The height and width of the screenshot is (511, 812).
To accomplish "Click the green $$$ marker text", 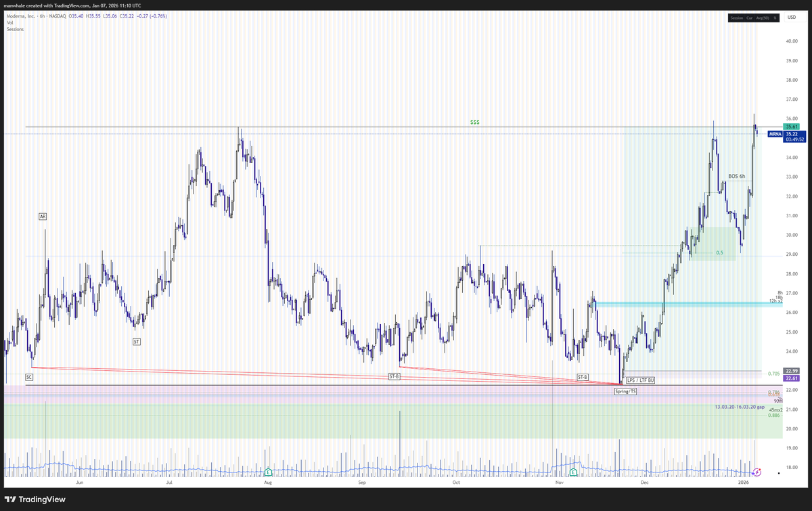I will [x=475, y=123].
